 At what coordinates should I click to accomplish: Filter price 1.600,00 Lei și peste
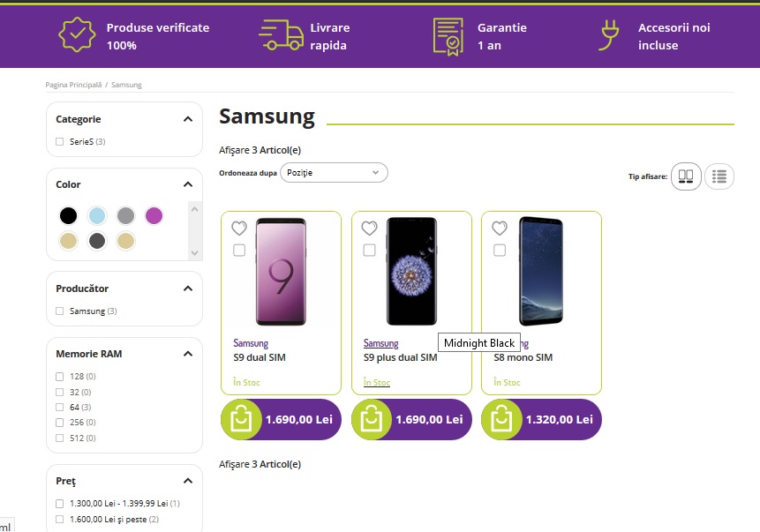click(60, 520)
